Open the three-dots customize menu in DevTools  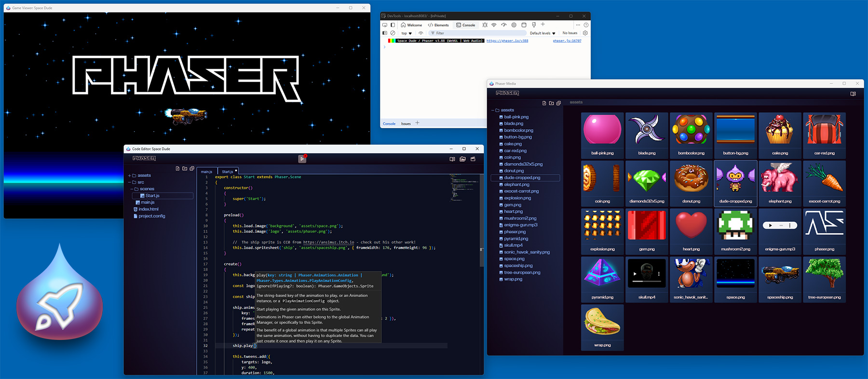click(x=578, y=25)
